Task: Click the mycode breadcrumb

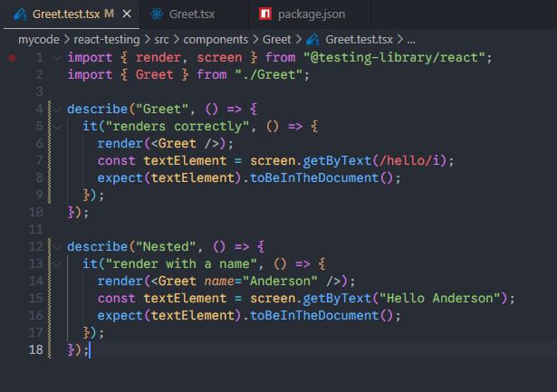Action: 40,40
